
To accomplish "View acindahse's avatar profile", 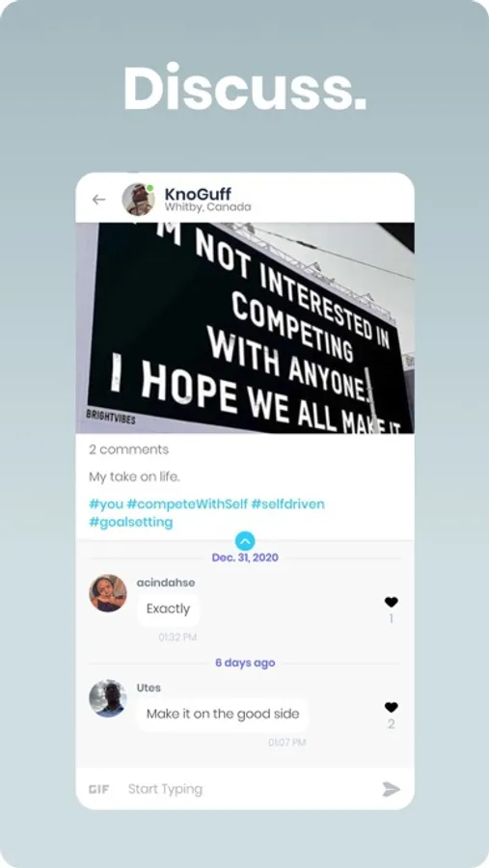I will tap(108, 593).
